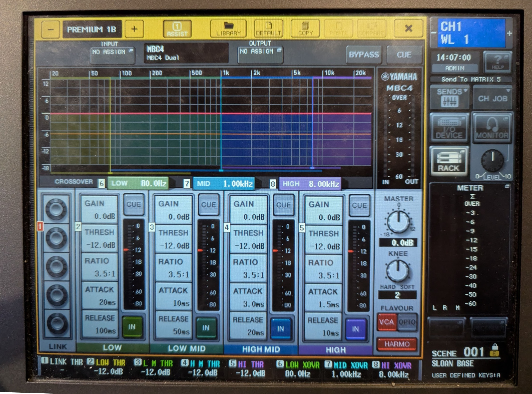Copy the MBC4 settings
The width and height of the screenshot is (532, 394).
click(x=305, y=29)
